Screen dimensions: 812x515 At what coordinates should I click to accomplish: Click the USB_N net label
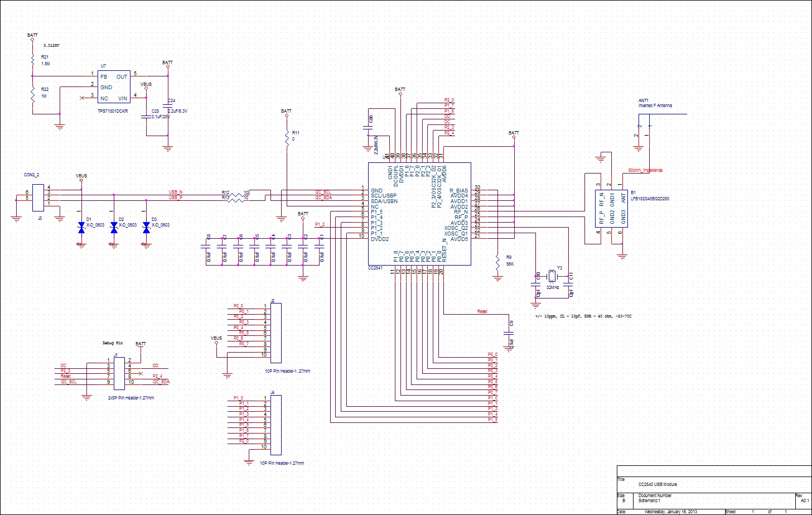point(176,191)
